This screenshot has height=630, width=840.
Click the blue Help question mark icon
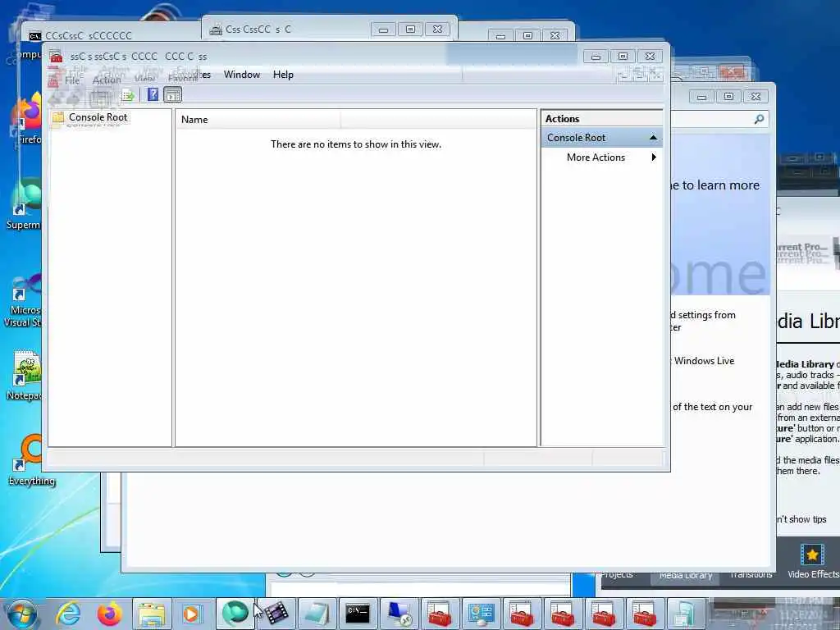pos(153,95)
